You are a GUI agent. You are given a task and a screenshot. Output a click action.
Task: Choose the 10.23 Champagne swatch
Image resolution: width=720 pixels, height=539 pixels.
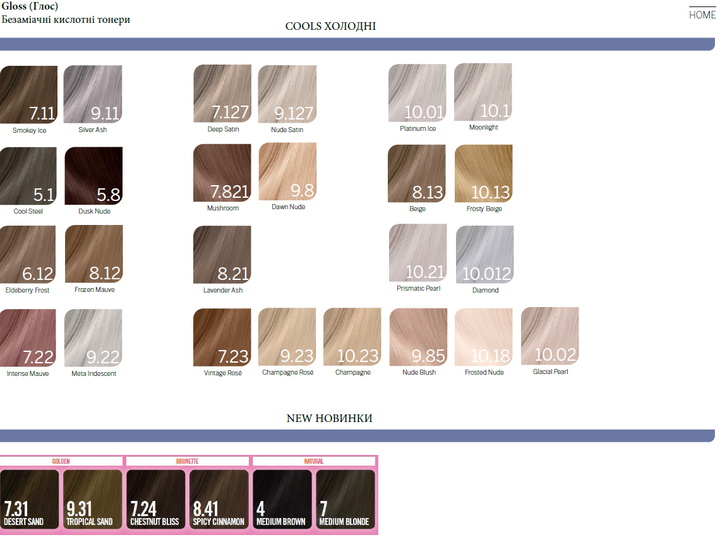pos(352,337)
